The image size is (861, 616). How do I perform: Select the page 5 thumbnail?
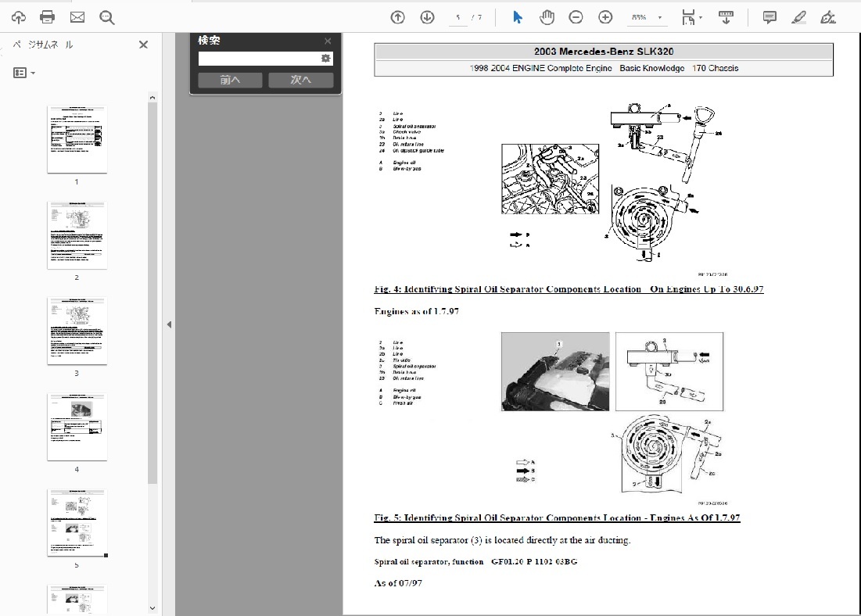[x=77, y=523]
